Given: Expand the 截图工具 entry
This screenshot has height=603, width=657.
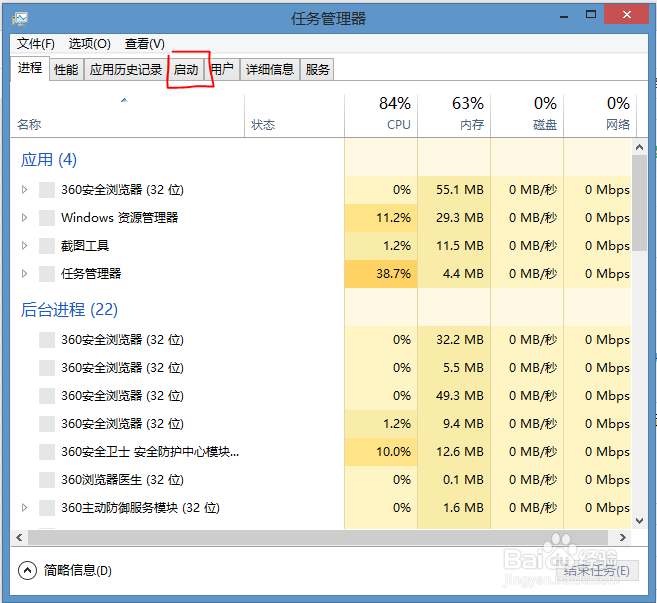Looking at the screenshot, I should pyautogui.click(x=24, y=246).
